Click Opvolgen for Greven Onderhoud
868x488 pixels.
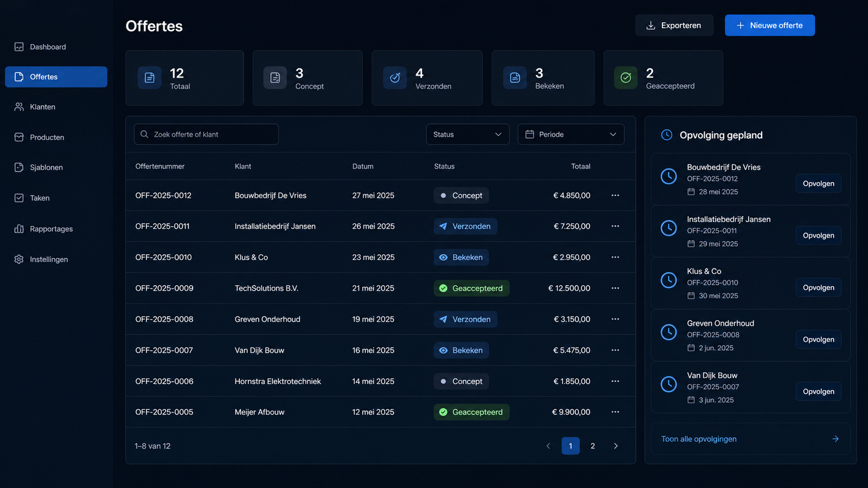819,339
